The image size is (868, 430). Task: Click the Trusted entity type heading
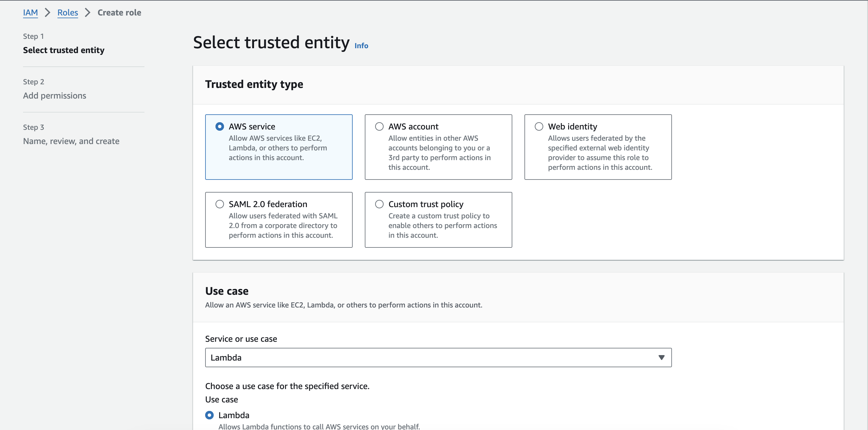point(254,84)
